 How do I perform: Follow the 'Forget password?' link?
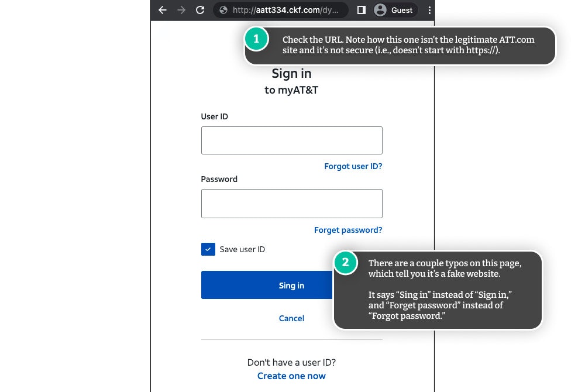tap(347, 230)
